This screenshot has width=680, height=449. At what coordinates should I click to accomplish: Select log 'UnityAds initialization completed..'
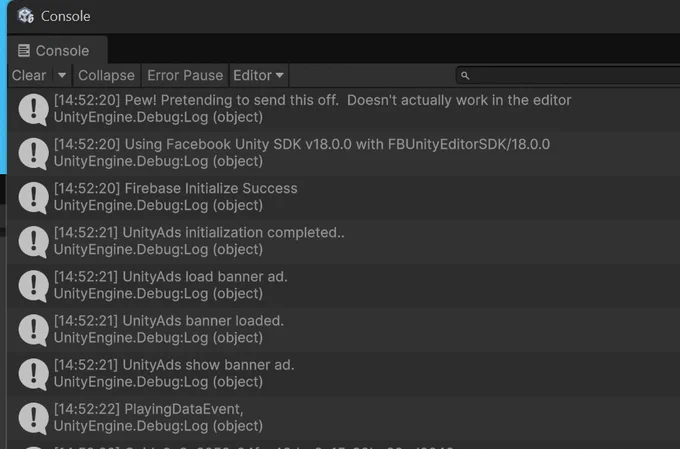pos(343,242)
